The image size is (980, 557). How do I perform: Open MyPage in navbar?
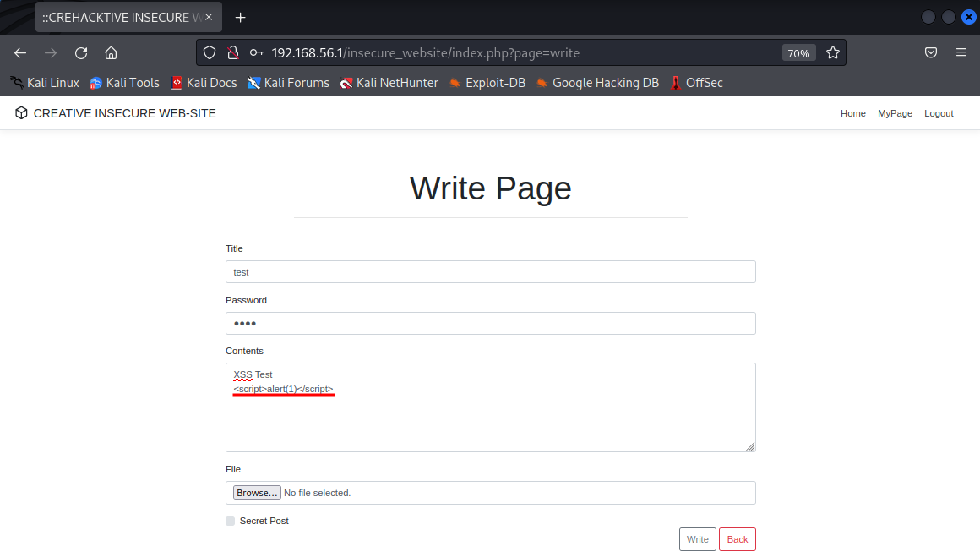[895, 113]
